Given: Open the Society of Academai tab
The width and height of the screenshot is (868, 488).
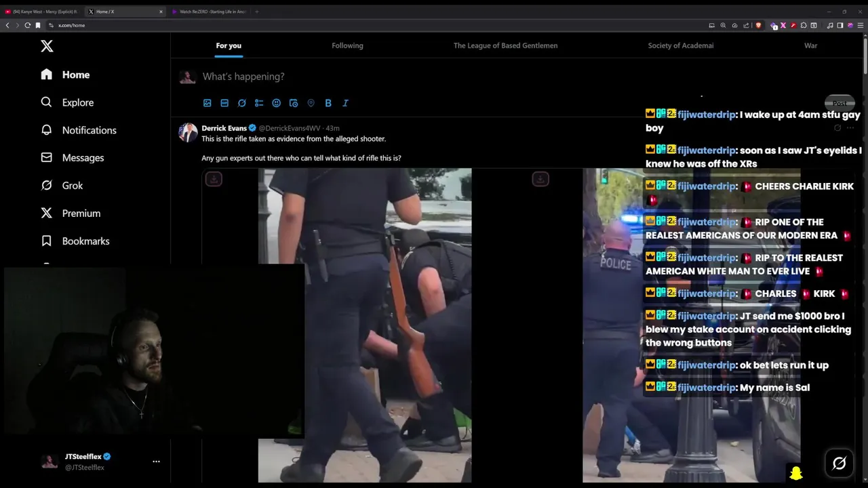Looking at the screenshot, I should [681, 45].
